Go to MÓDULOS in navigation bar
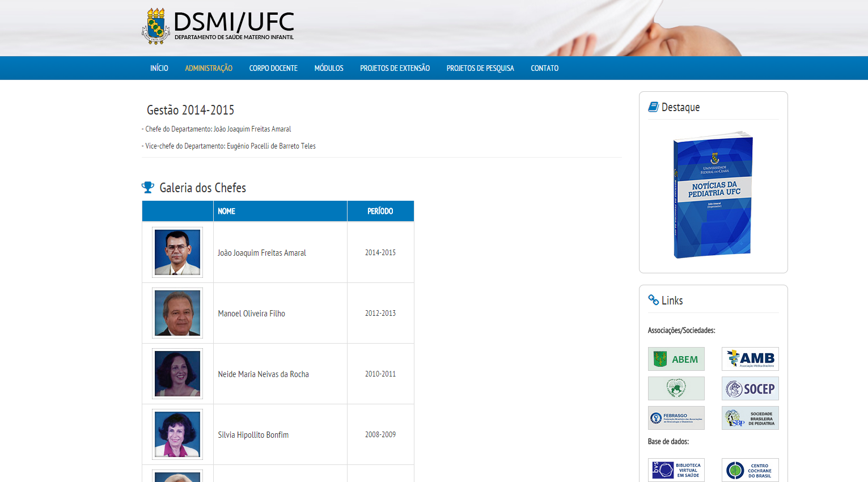The image size is (868, 482). tap(329, 68)
